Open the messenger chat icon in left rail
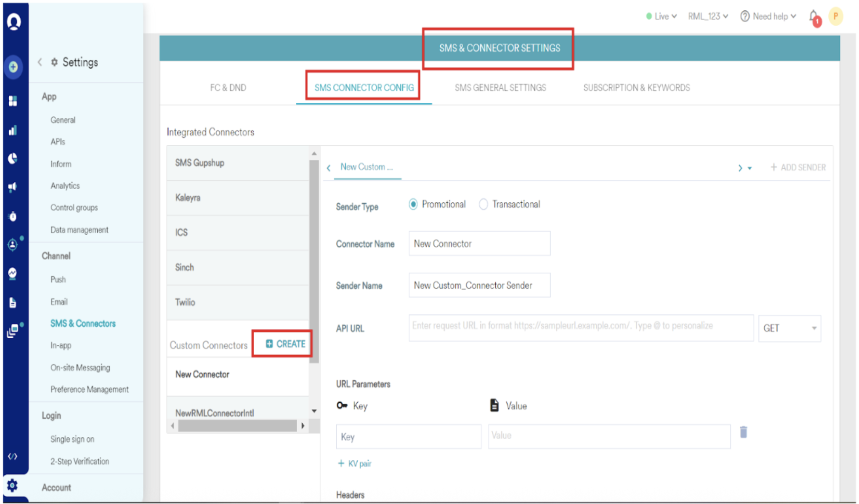Screen dimensions: 859x504 [13, 273]
